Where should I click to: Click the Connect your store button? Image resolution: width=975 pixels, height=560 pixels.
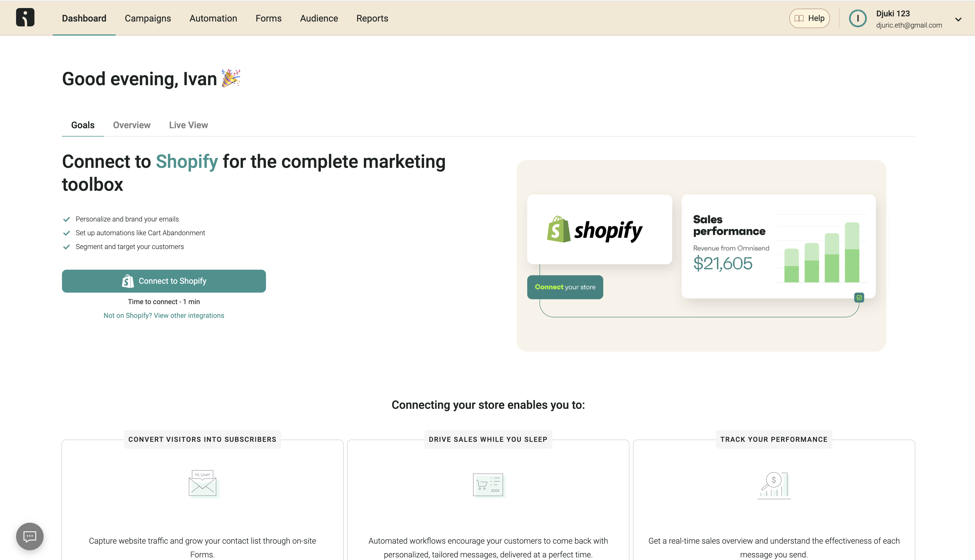565,287
